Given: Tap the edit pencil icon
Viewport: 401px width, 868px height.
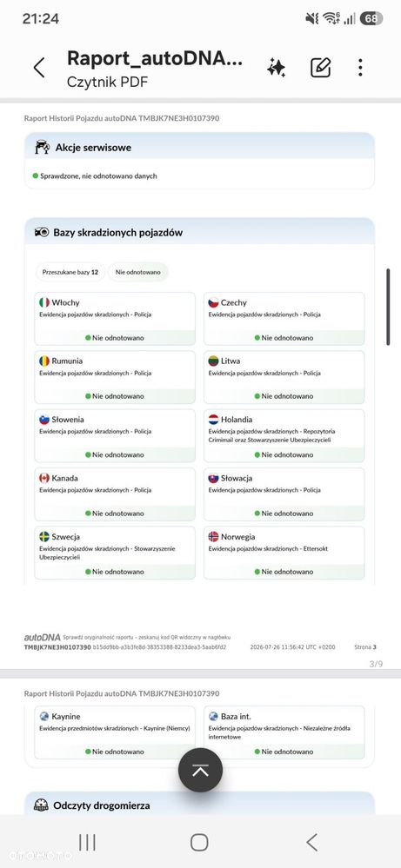Looking at the screenshot, I should coord(321,68).
